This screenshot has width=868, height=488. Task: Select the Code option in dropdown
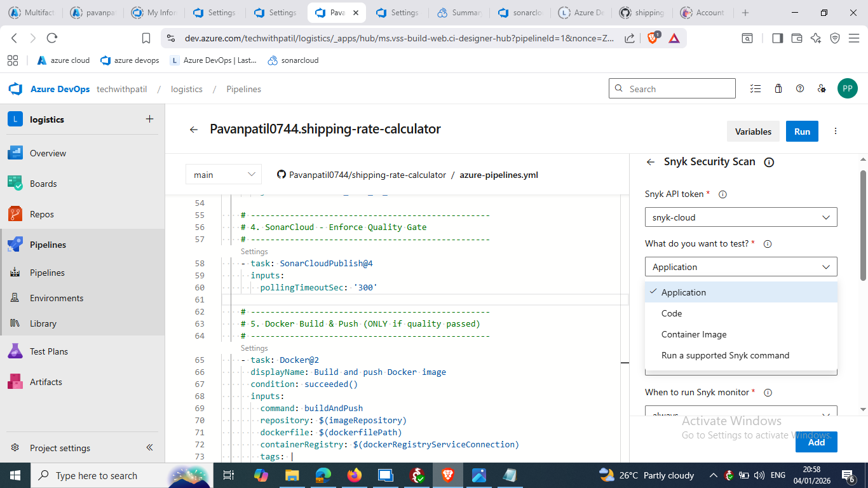click(x=672, y=313)
